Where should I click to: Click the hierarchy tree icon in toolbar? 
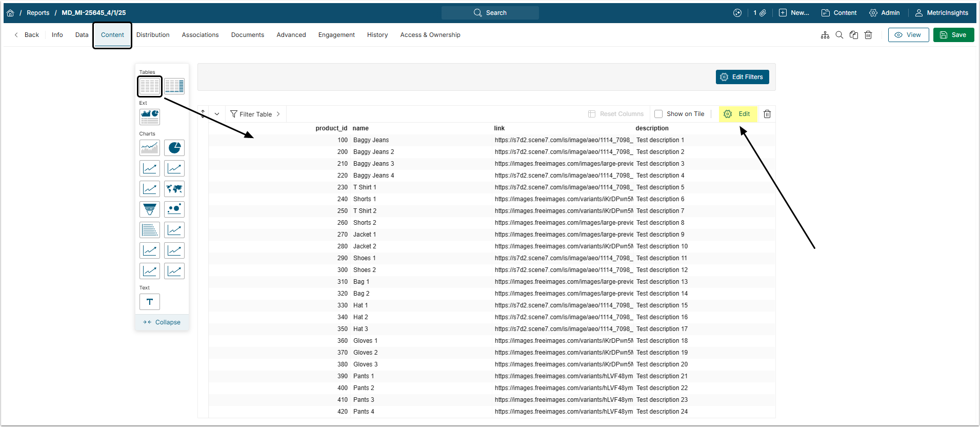tap(825, 35)
